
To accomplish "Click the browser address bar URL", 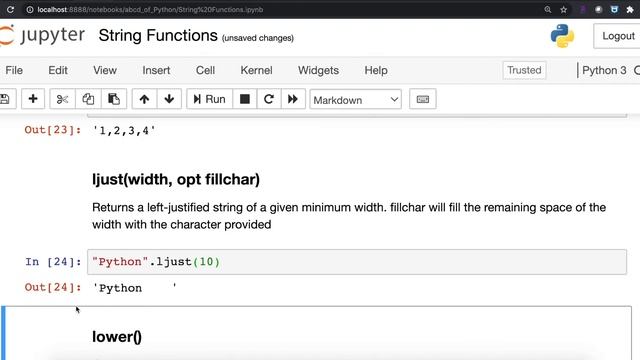I will coord(150,9).
